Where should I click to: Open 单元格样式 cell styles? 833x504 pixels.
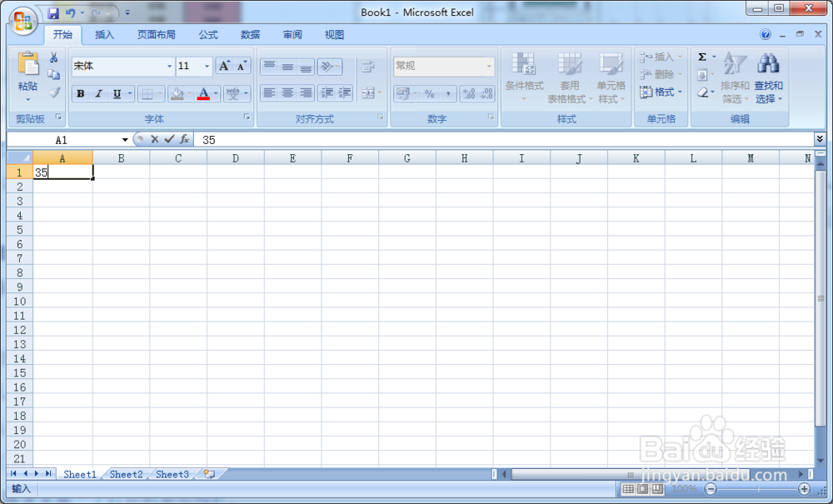click(x=611, y=77)
